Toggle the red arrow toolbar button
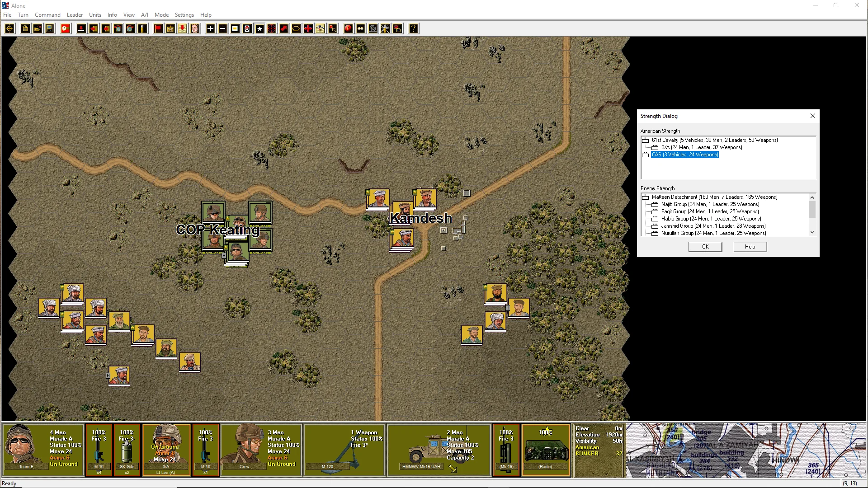 pos(283,29)
